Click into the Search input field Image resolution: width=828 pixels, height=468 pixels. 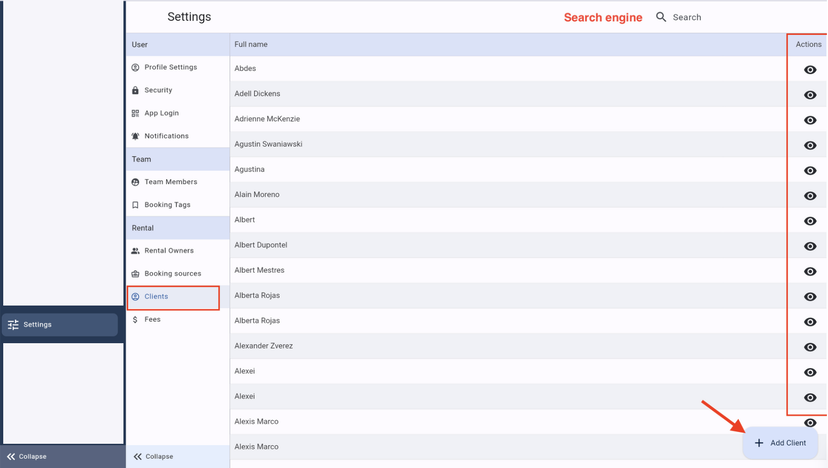tap(720, 17)
